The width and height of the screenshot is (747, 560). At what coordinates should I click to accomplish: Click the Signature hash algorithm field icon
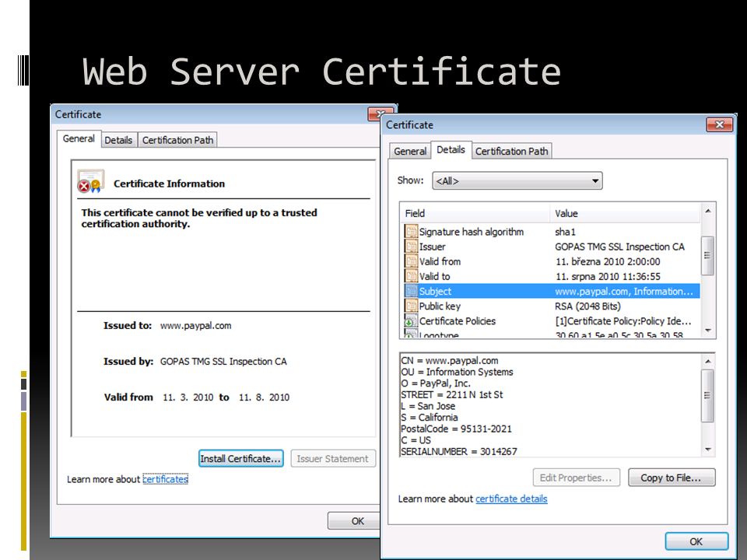click(411, 232)
